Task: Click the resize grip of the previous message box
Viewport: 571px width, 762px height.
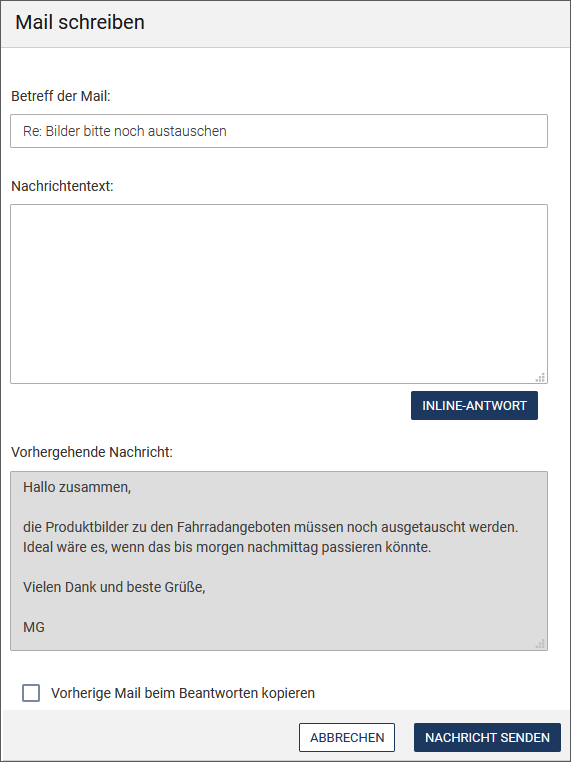Action: coord(540,644)
